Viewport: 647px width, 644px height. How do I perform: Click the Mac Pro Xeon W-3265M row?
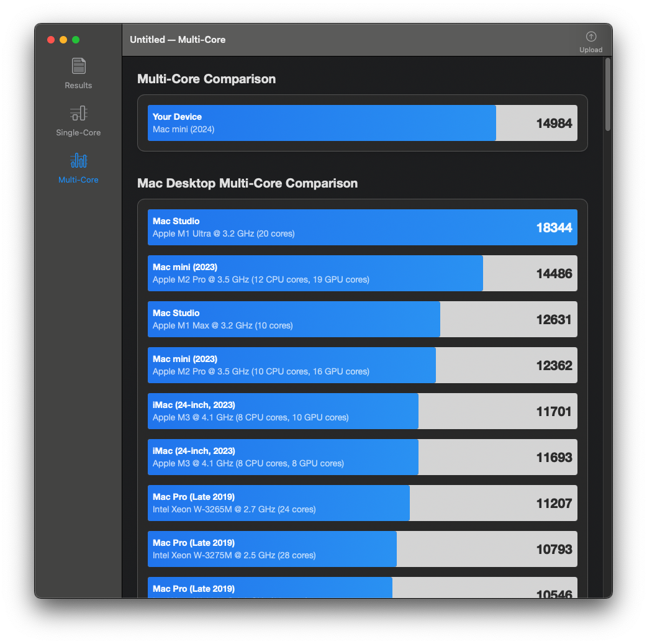[362, 503]
